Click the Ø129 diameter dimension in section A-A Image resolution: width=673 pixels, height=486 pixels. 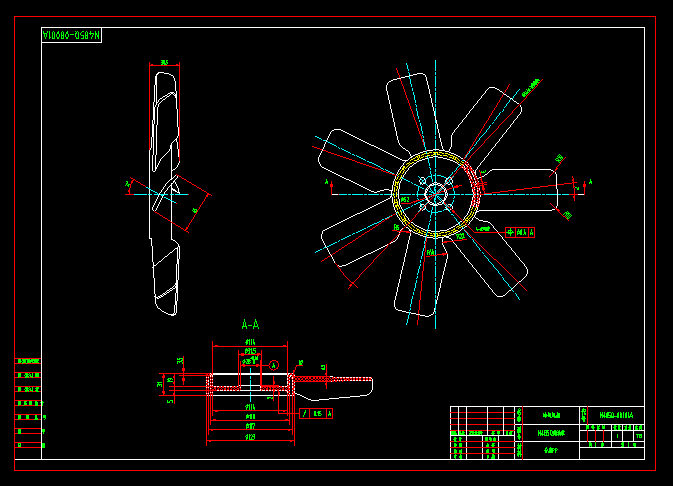[x=250, y=437]
